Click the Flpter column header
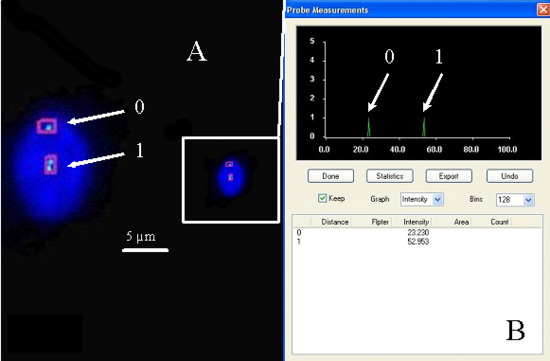Viewport: 550px width, 361px height. (380, 222)
